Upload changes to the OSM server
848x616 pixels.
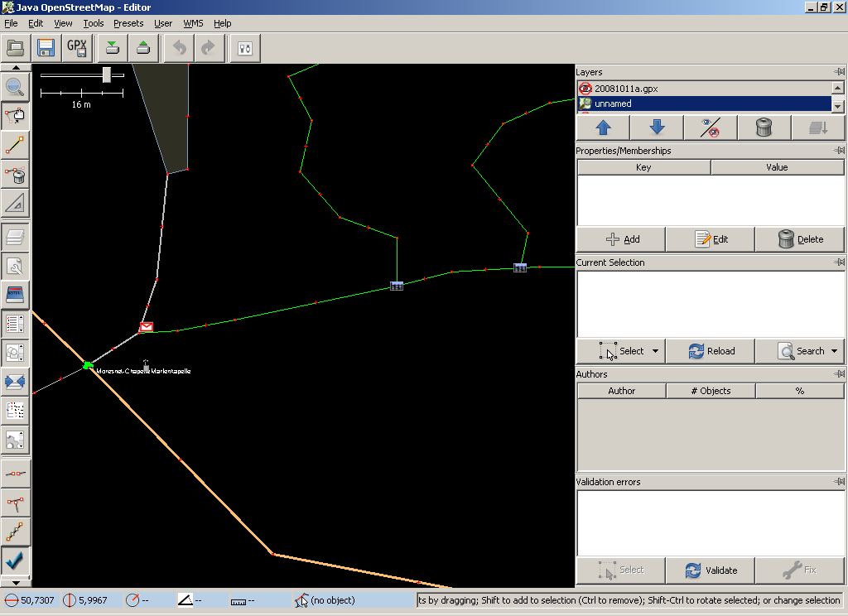pos(143,49)
